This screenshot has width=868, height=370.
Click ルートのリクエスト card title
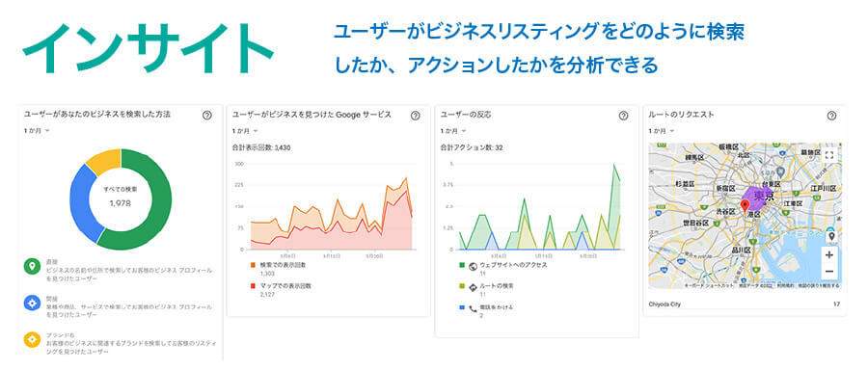(681, 115)
